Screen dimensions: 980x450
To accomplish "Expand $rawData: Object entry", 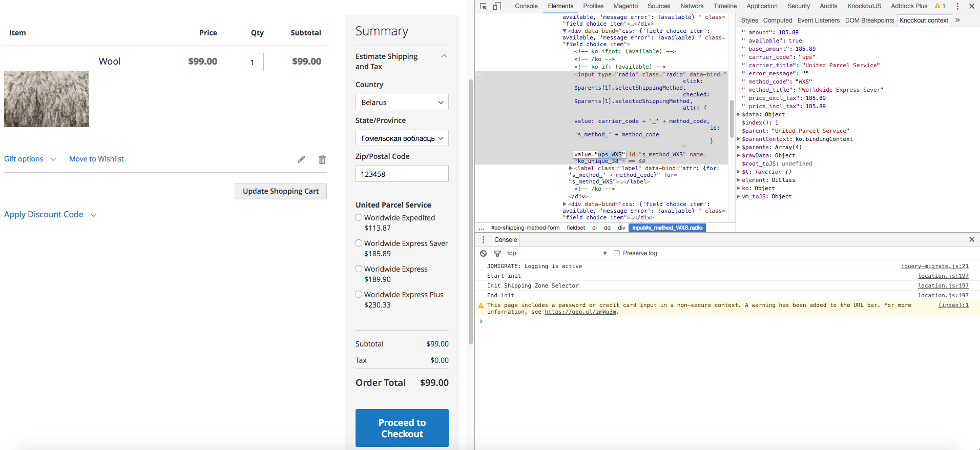I will 739,155.
